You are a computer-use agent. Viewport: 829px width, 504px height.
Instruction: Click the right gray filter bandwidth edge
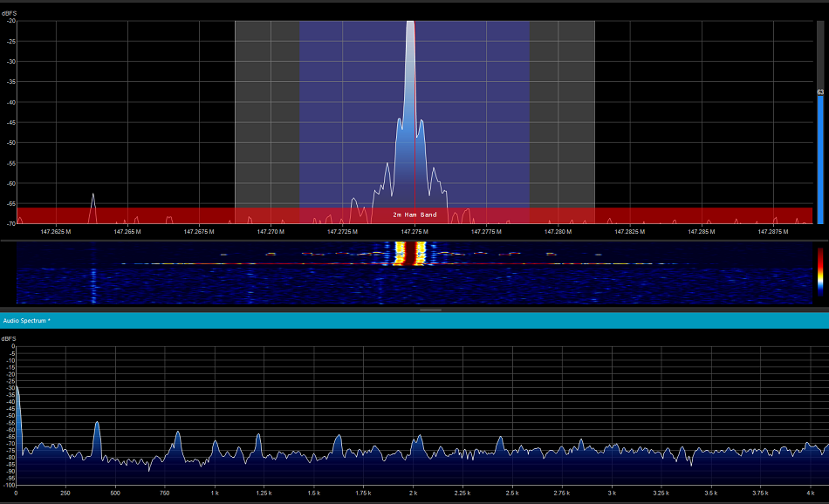click(593, 122)
